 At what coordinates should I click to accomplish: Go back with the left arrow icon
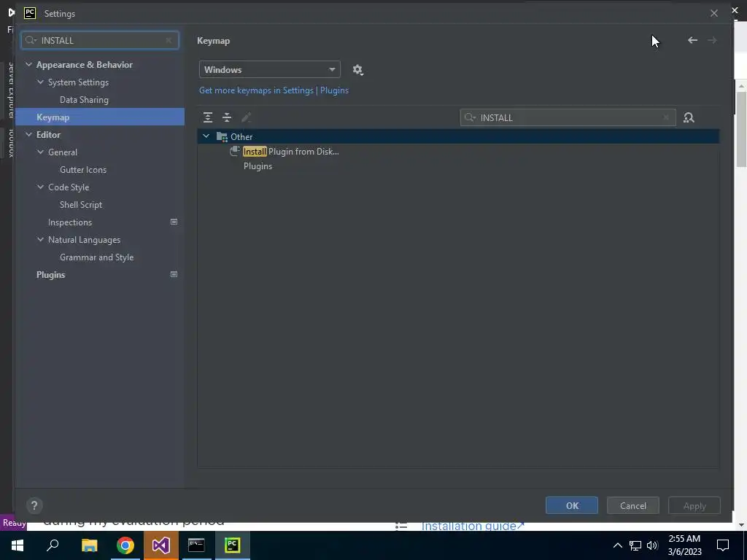(x=692, y=41)
